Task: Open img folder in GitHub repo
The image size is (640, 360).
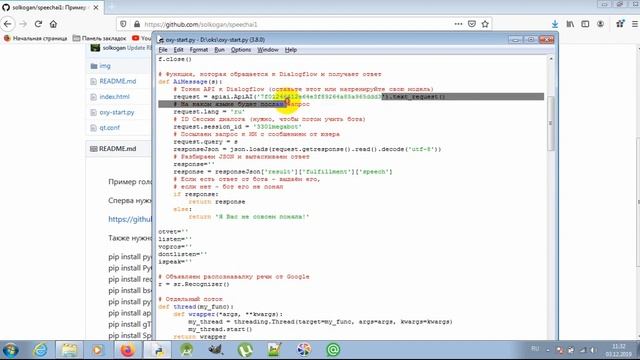Action: click(105, 66)
